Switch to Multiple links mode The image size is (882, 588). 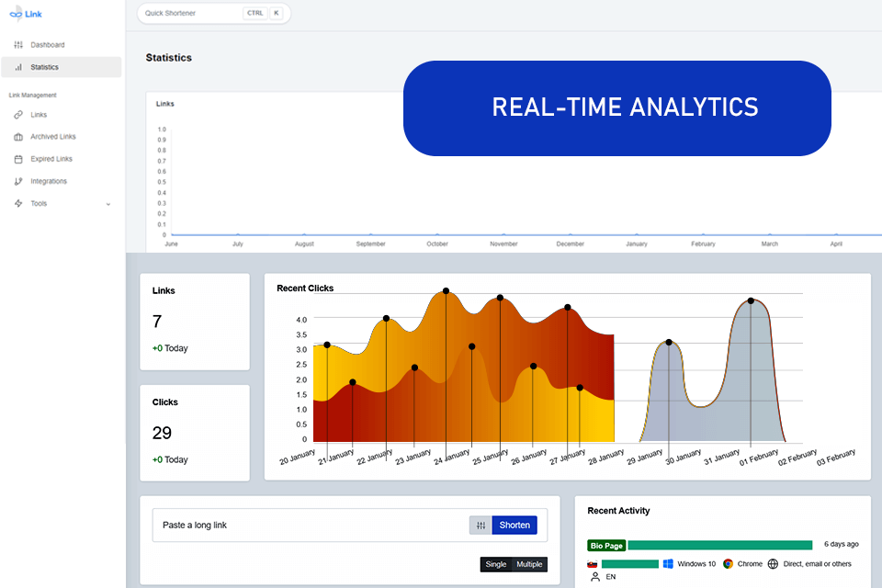pos(530,564)
